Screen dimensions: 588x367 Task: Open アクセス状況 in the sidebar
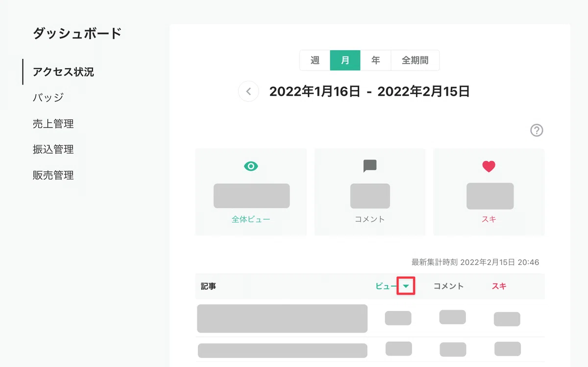coord(63,72)
